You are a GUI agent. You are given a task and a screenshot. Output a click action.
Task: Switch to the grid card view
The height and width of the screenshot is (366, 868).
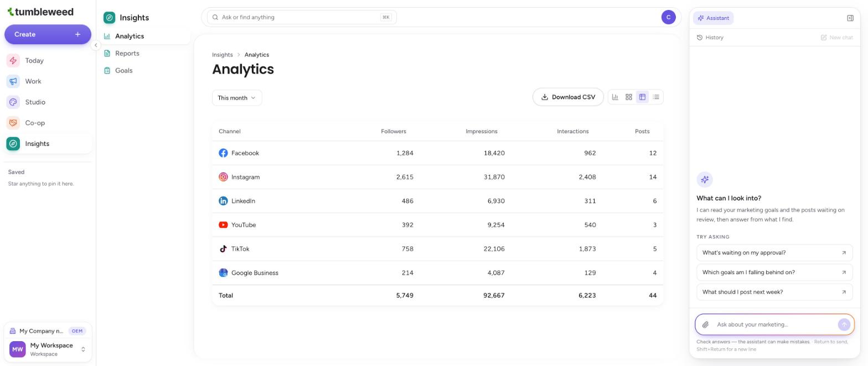pos(629,97)
